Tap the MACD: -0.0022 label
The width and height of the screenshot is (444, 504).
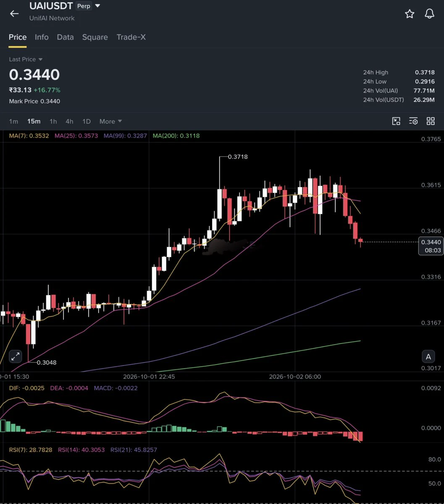point(116,388)
